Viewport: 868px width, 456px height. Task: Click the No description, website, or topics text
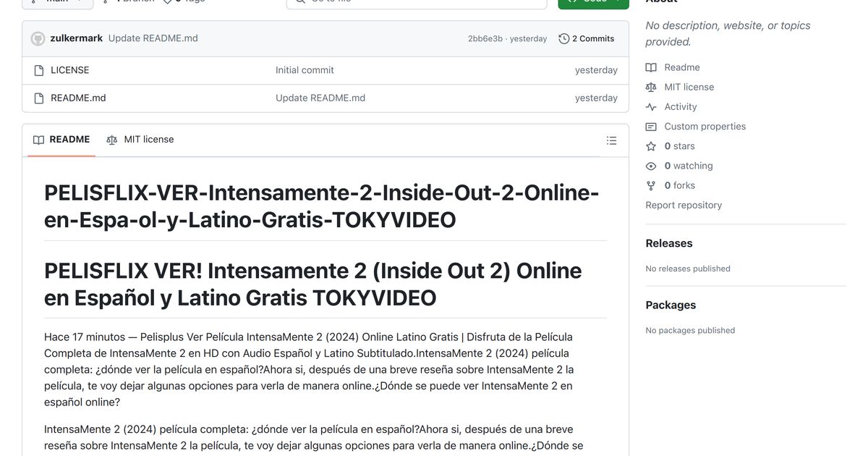pyautogui.click(x=728, y=33)
